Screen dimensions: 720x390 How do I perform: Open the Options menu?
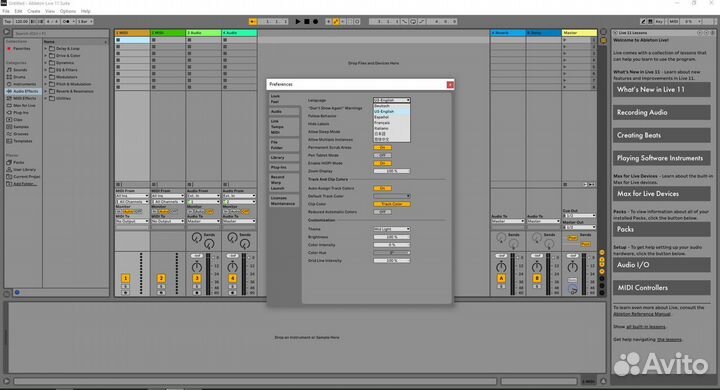coord(68,11)
